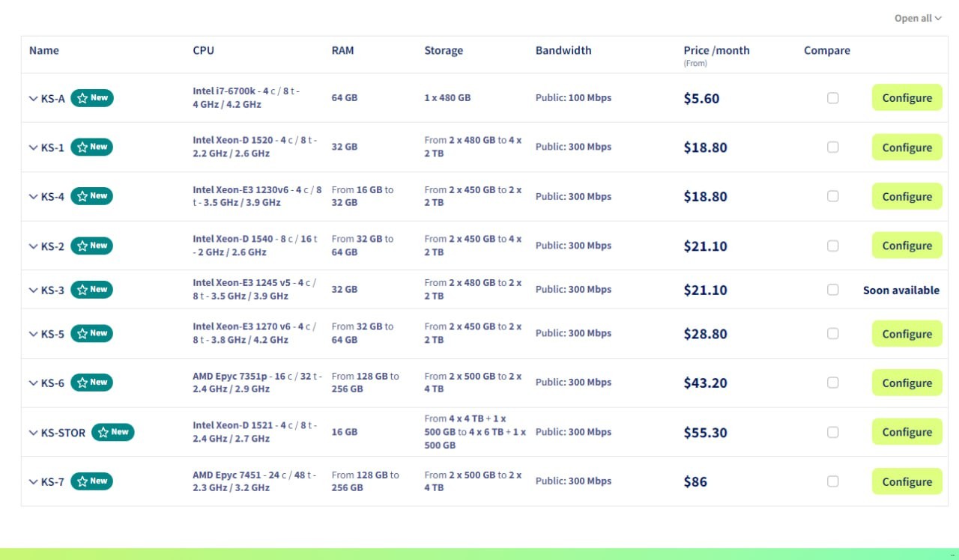Tick the Compare checkbox for KS-2
Image resolution: width=959 pixels, height=560 pixels.
(x=832, y=246)
